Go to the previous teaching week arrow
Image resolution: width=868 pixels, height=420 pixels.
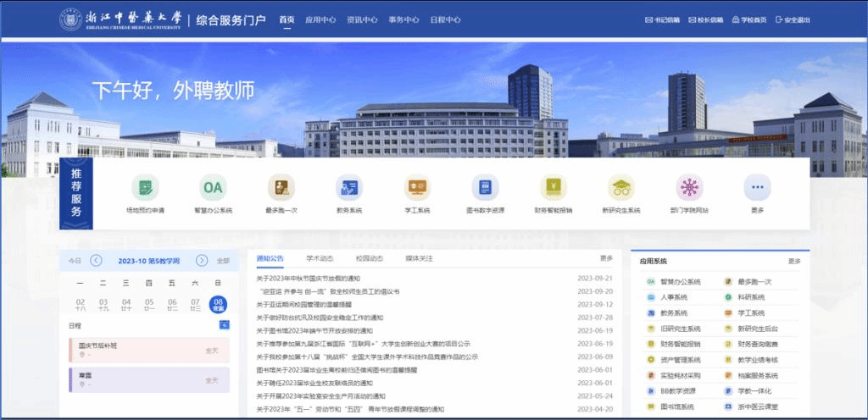(x=96, y=261)
